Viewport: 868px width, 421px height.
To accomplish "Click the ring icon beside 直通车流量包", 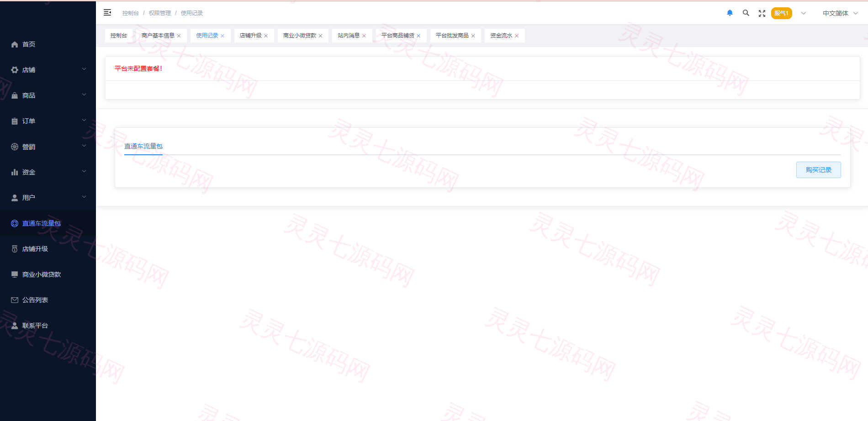I will click(15, 223).
